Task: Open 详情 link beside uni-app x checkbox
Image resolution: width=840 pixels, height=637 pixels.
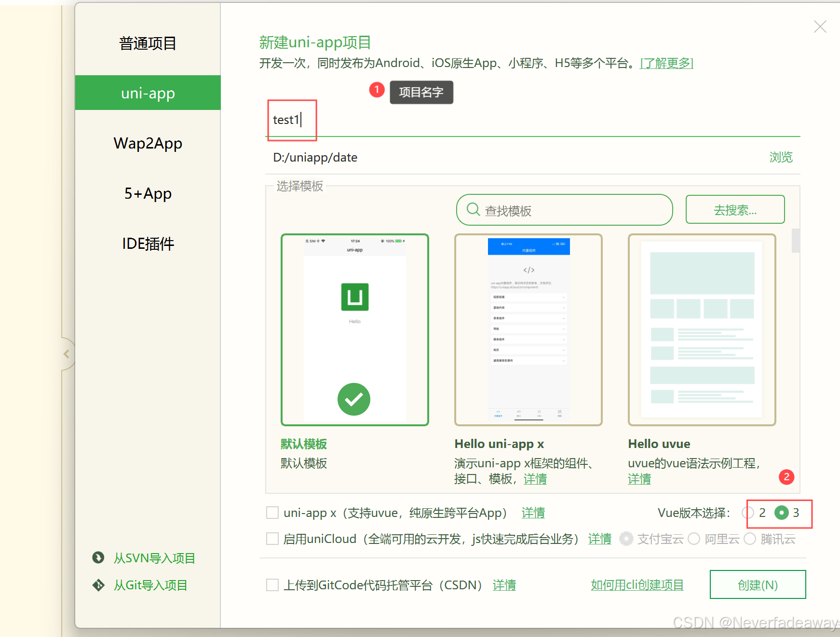Action: point(533,513)
